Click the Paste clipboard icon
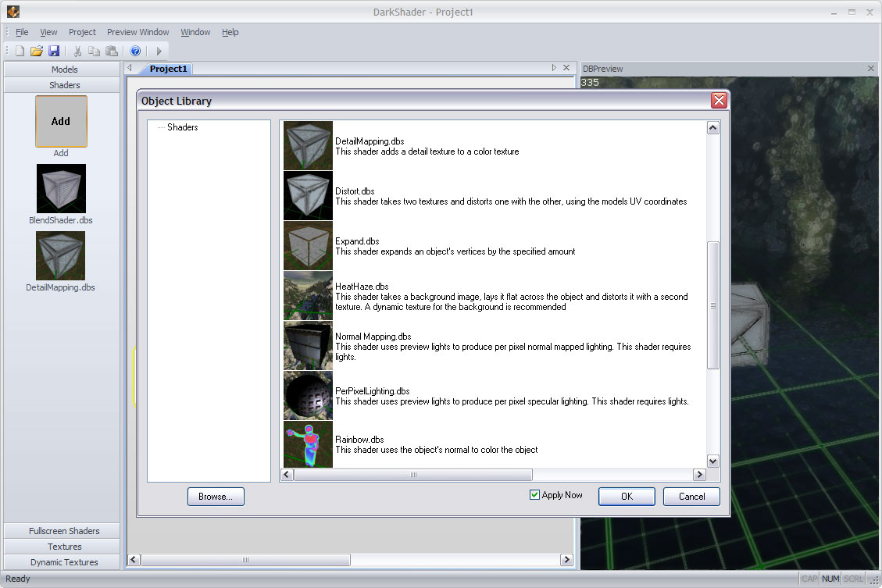 pos(112,51)
